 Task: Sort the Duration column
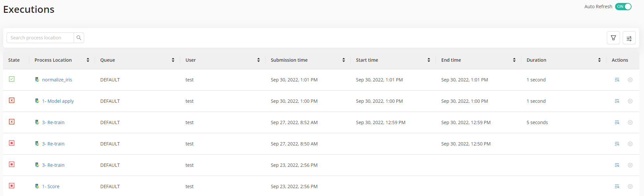(x=599, y=60)
